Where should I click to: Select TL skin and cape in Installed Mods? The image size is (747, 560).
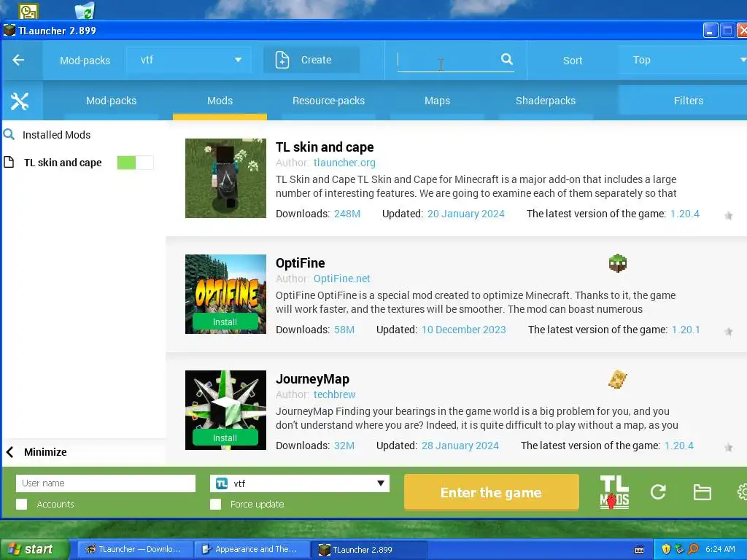(x=63, y=163)
